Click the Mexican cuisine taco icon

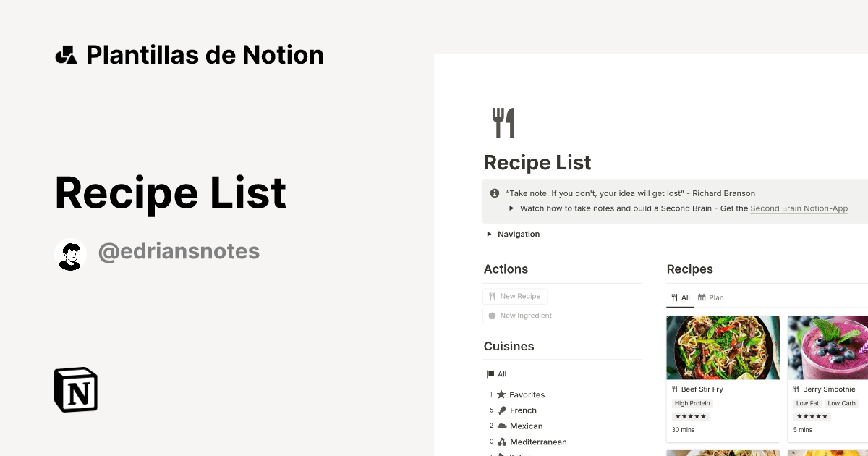click(502, 426)
